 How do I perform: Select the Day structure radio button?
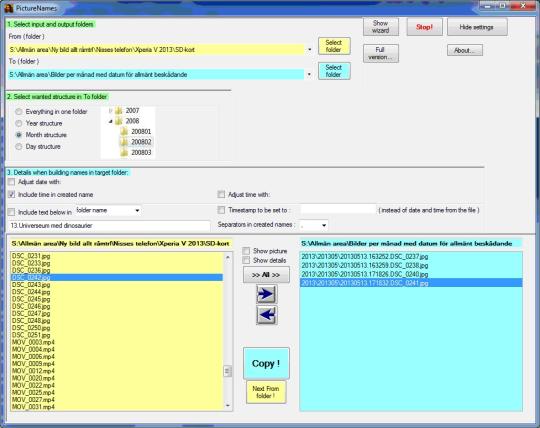click(x=19, y=147)
